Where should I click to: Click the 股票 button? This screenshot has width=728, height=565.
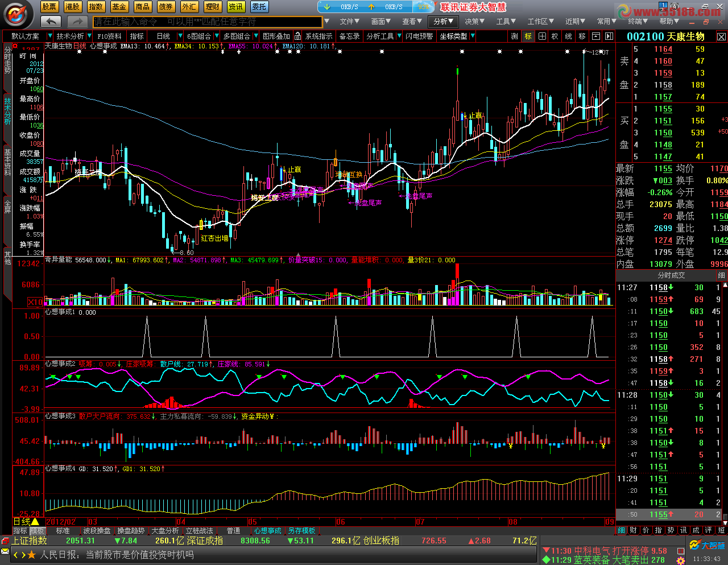pyautogui.click(x=49, y=7)
